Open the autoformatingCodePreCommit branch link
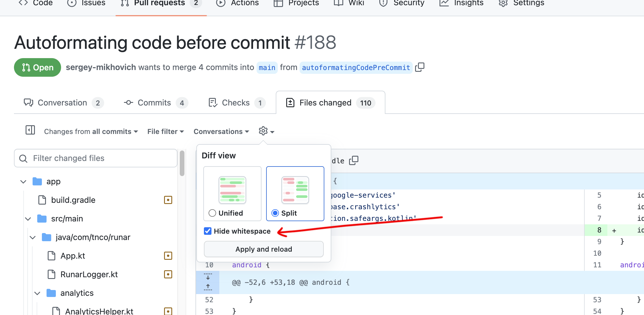This screenshot has width=644, height=315. [x=356, y=68]
